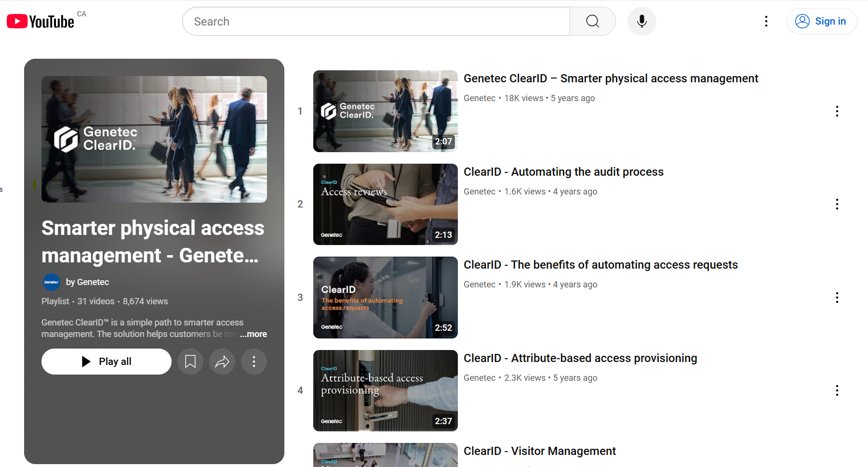
Task: Click the YouTube home logo
Action: point(40,21)
